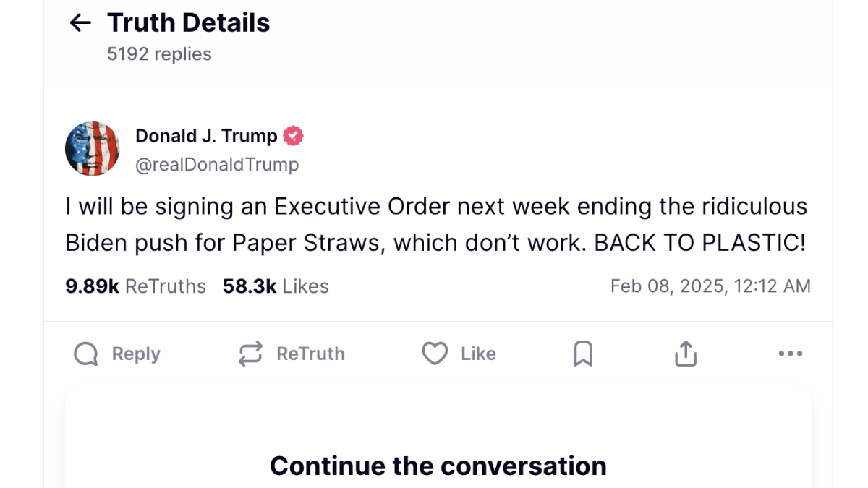The height and width of the screenshot is (488, 868).
Task: Open the share options via the share icon
Action: pos(685,354)
